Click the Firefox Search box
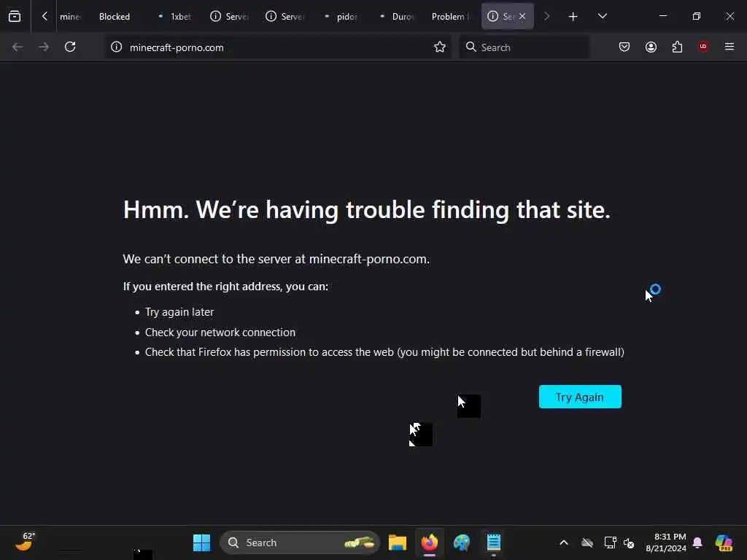747x560 pixels. tap(524, 47)
